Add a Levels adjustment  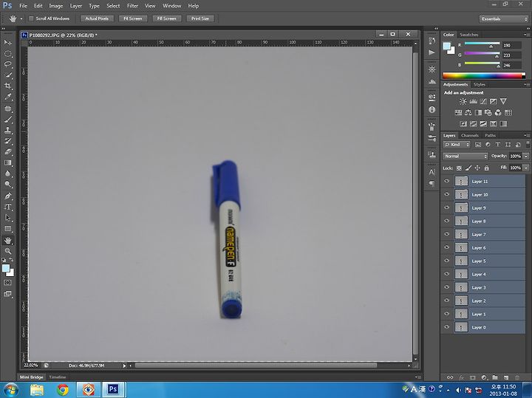[x=473, y=101]
